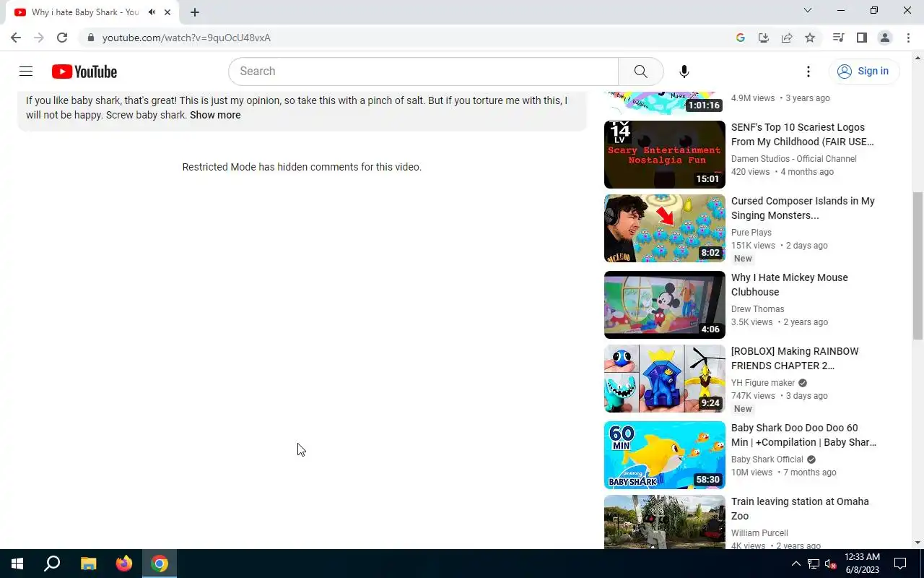This screenshot has width=924, height=578.
Task: Focus the YouTube Search input field
Action: 424,71
